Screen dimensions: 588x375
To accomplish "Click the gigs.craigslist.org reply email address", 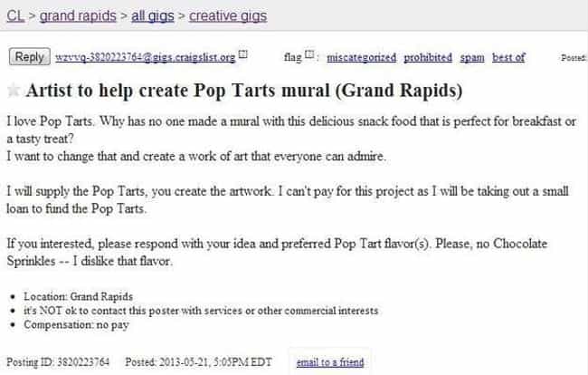I will 146,57.
